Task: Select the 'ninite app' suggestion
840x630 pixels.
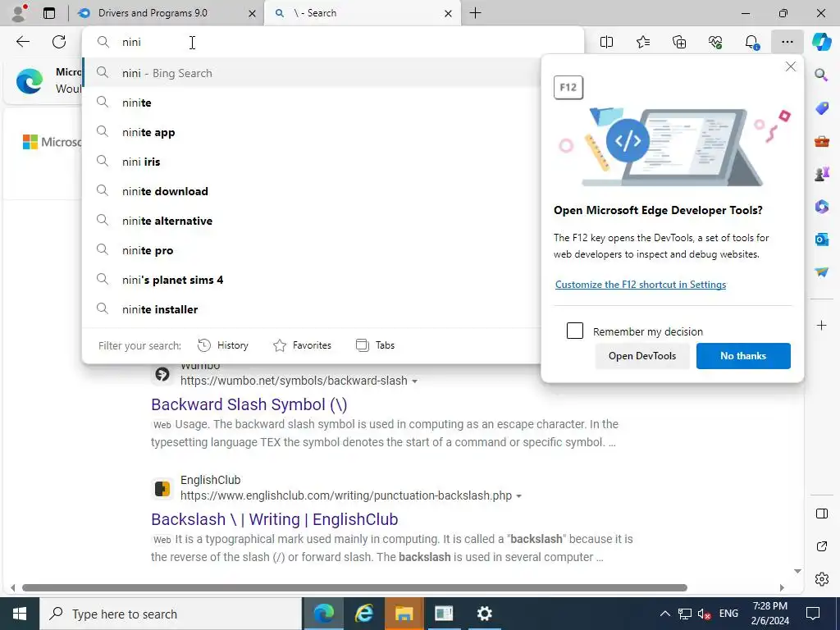Action: point(311,132)
